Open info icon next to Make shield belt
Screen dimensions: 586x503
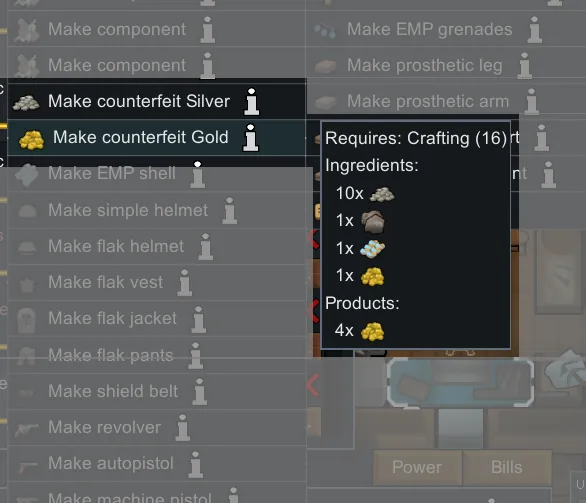tap(200, 392)
